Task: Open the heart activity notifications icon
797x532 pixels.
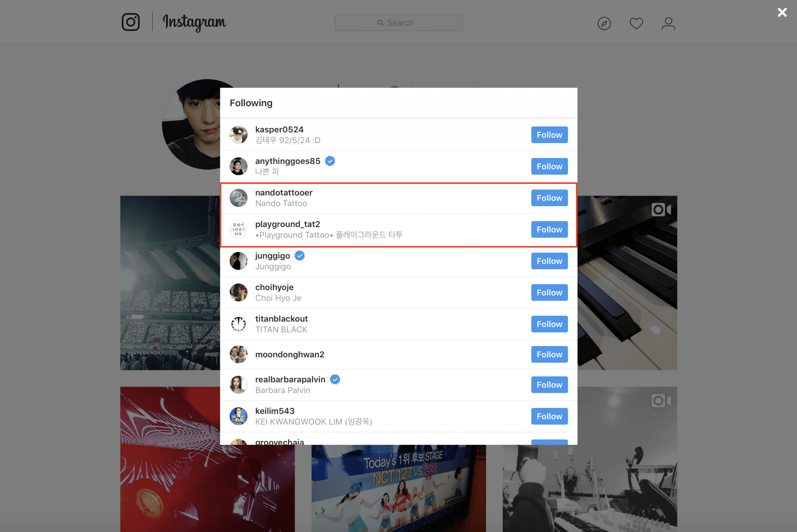Action: 636,23
